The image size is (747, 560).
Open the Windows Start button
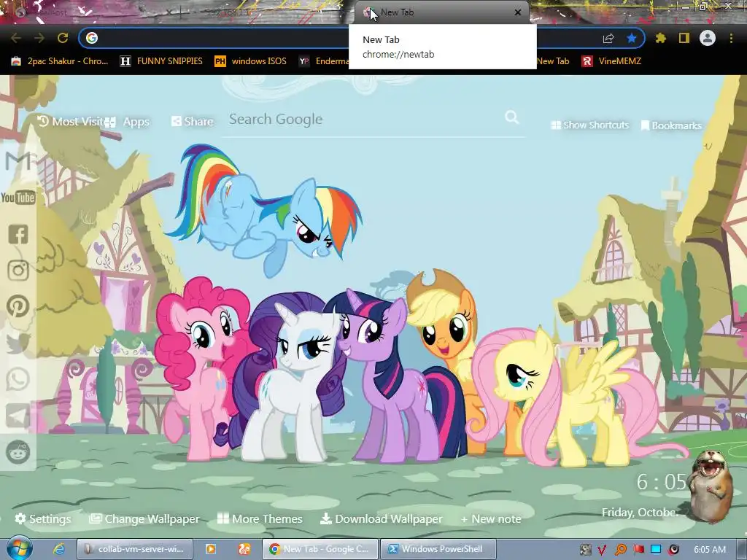(x=18, y=548)
